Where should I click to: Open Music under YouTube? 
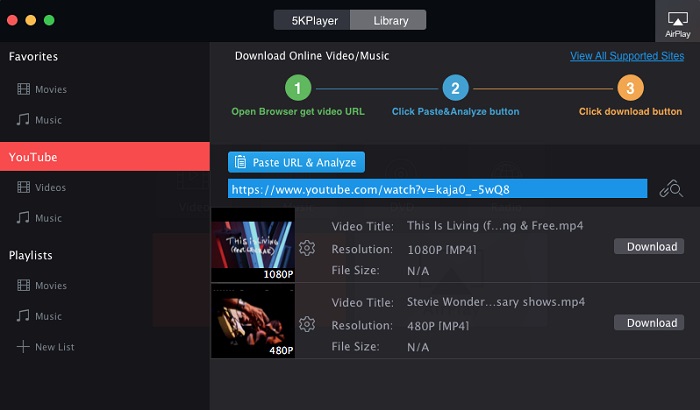(x=48, y=218)
